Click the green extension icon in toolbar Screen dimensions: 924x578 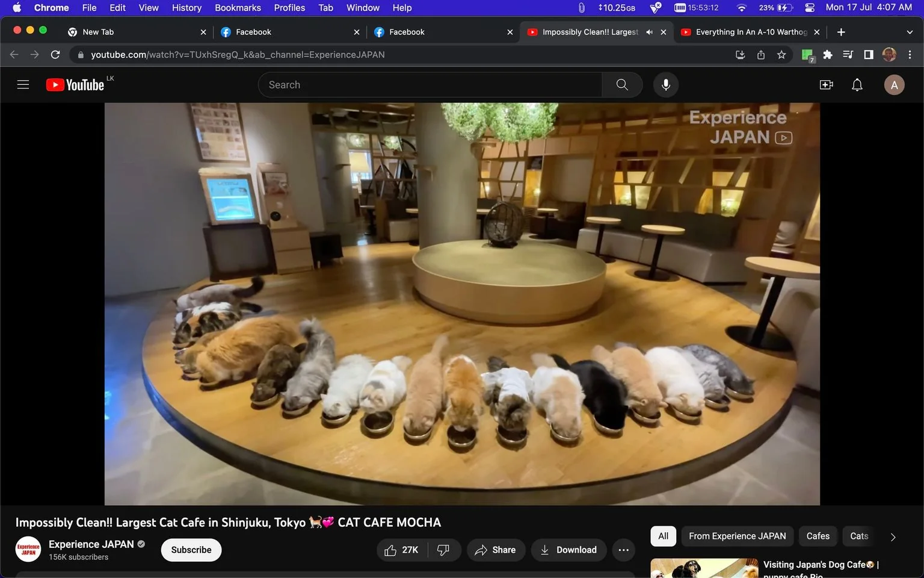(808, 55)
